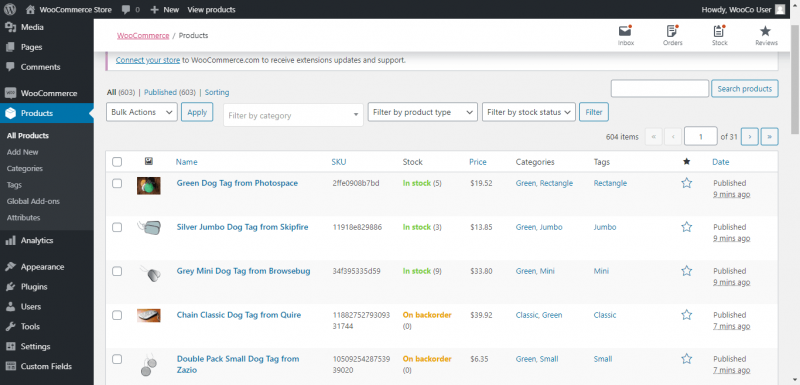Open the WooCommerce breadcrumb link

coord(143,36)
